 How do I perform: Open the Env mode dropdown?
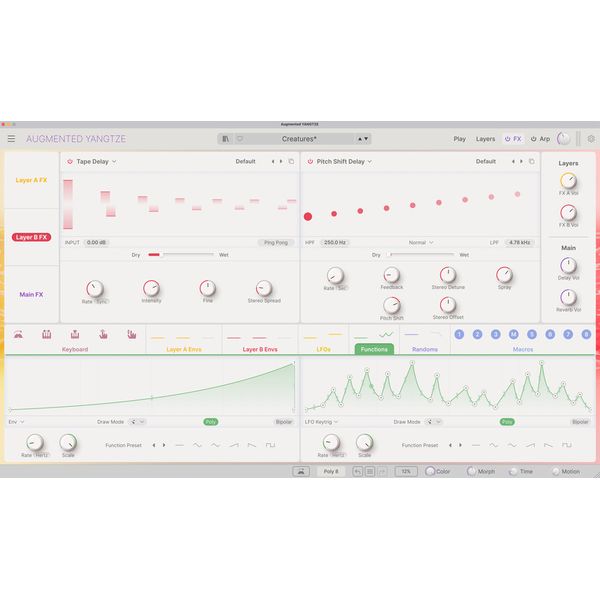pos(16,422)
